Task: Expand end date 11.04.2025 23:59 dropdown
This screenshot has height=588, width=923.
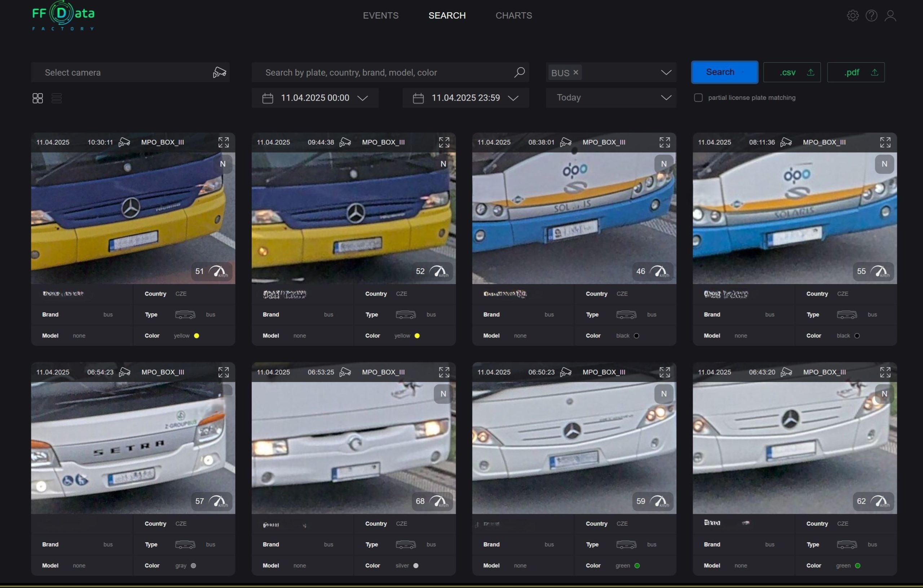Action: click(513, 98)
